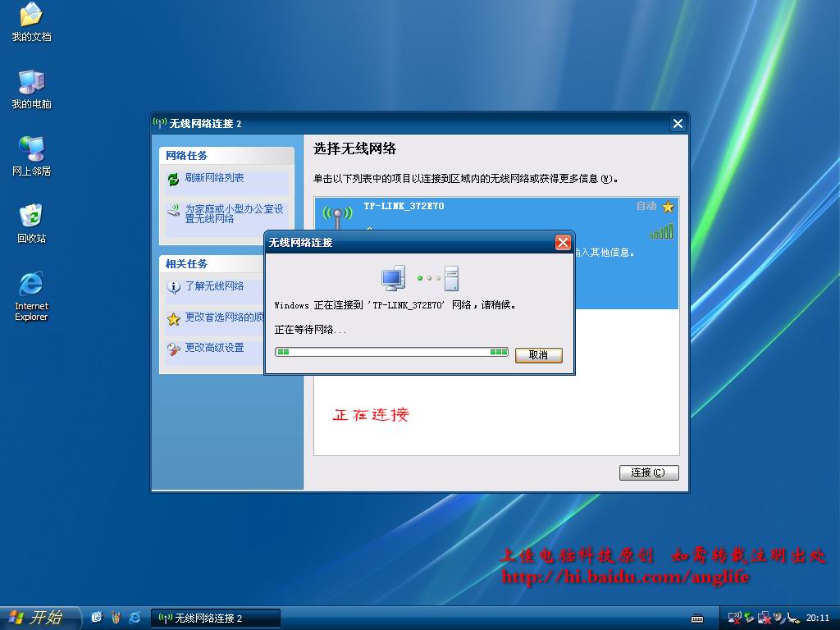Click the connection progress bar
The width and height of the screenshot is (840, 630).
(391, 352)
